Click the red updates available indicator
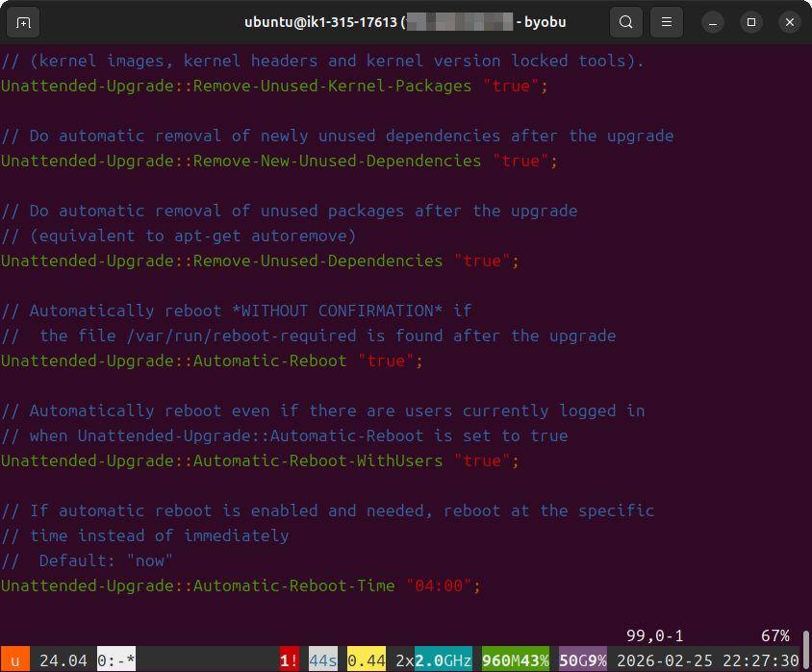The width and height of the screenshot is (812, 672). tap(289, 660)
